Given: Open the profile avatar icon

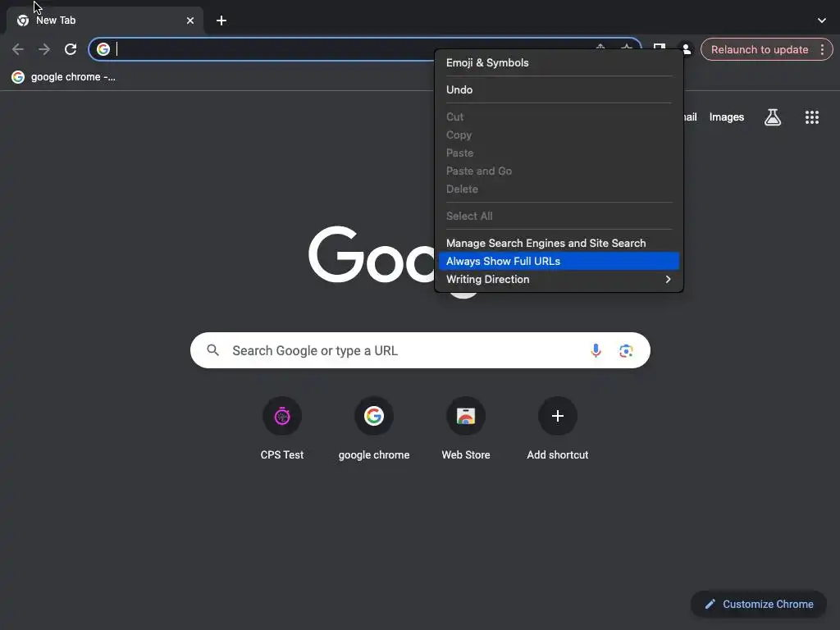Looking at the screenshot, I should [x=687, y=49].
